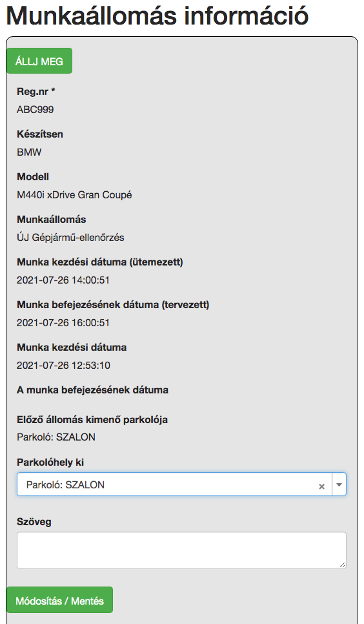Clear the Parkoló: SZALON selection with the x icon
This screenshot has height=624, width=364.
tap(322, 486)
